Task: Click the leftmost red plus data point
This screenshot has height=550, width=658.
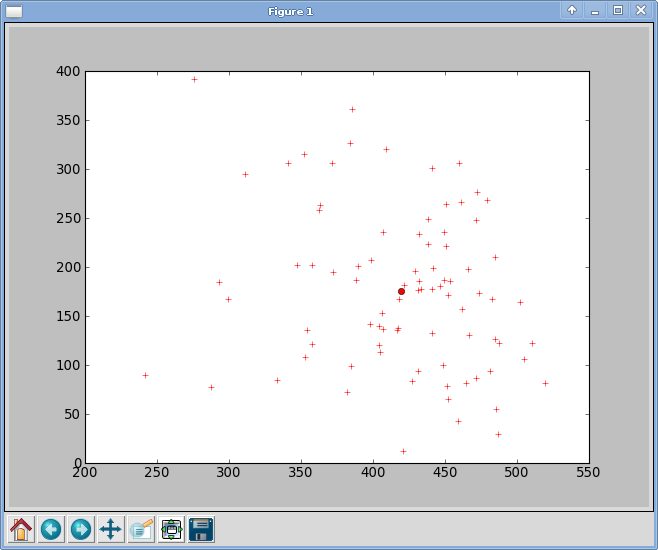Action: coord(145,375)
